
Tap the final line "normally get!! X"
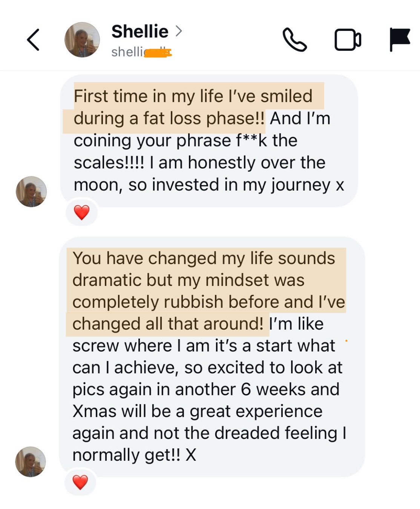point(134,455)
